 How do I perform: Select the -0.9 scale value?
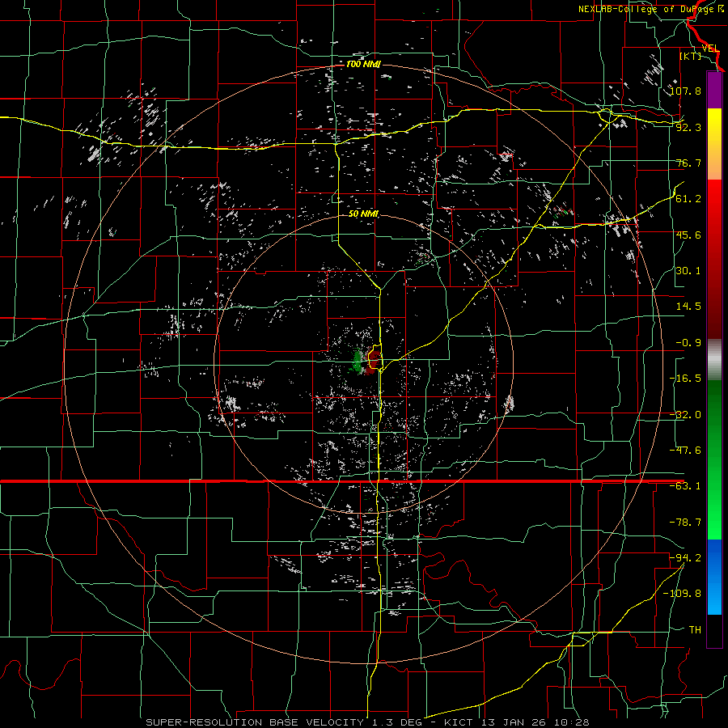pos(688,343)
